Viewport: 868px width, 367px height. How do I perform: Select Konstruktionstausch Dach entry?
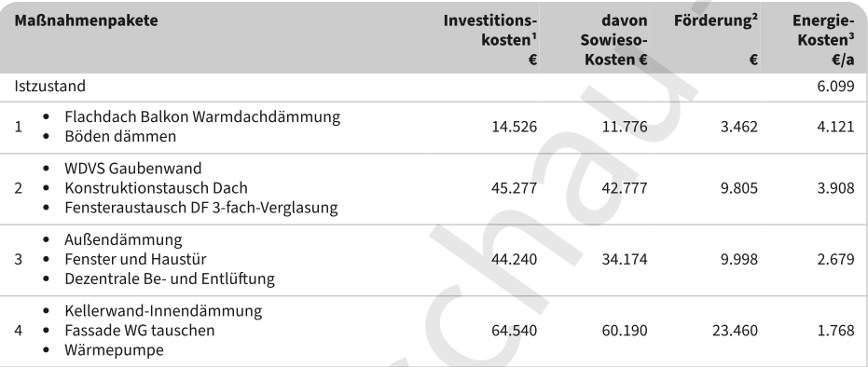pos(156,188)
